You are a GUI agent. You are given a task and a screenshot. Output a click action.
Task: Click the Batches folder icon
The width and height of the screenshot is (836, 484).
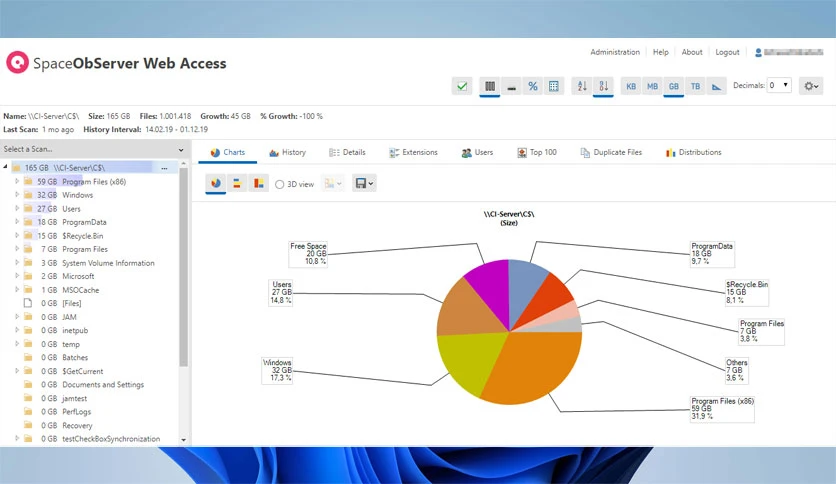[x=28, y=357]
